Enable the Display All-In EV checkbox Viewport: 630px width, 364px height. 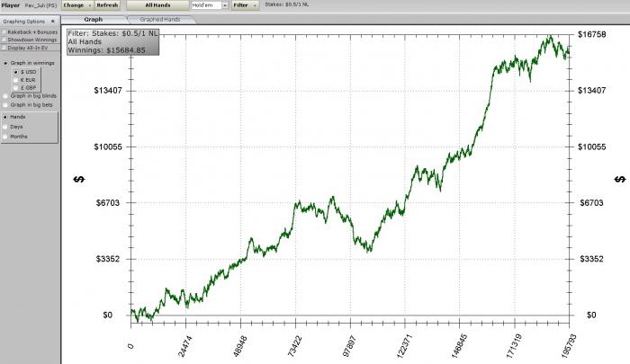click(x=4, y=48)
